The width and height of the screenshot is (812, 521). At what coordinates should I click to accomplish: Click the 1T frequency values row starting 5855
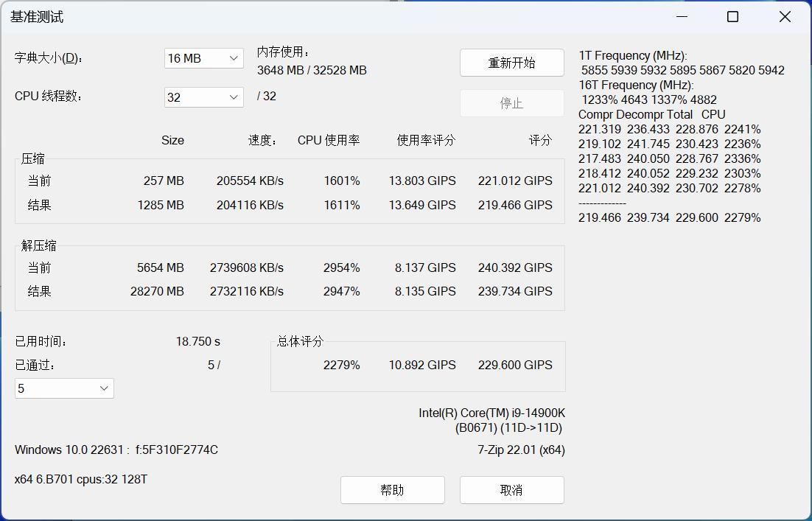[683, 71]
